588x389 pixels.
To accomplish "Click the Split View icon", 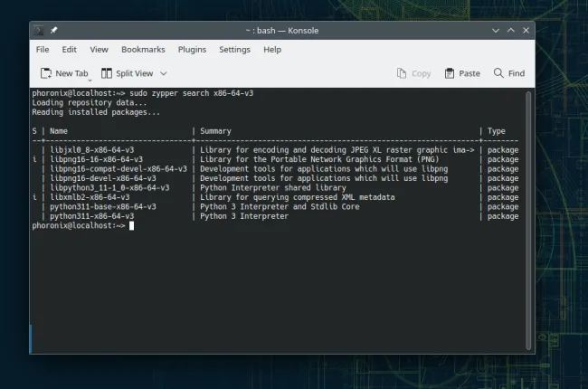I will (x=107, y=73).
